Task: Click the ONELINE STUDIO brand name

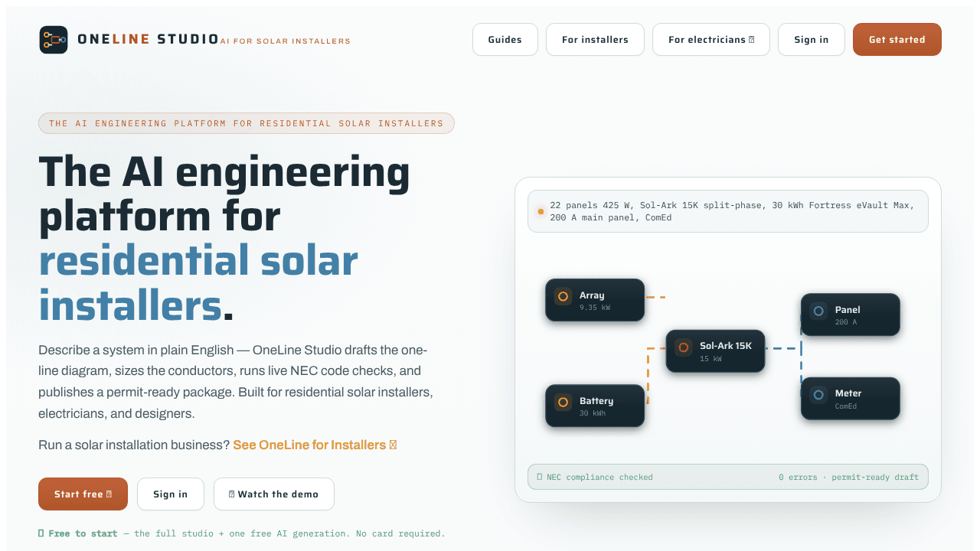Action: [149, 39]
